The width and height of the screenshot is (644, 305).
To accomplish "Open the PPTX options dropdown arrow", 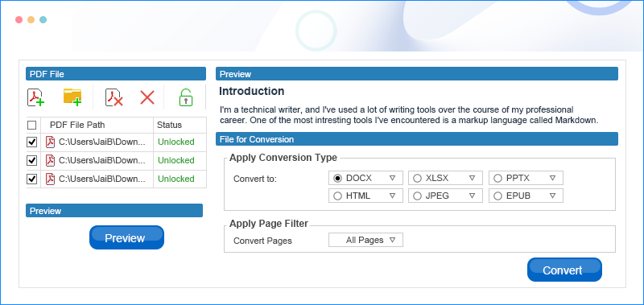I will point(552,178).
